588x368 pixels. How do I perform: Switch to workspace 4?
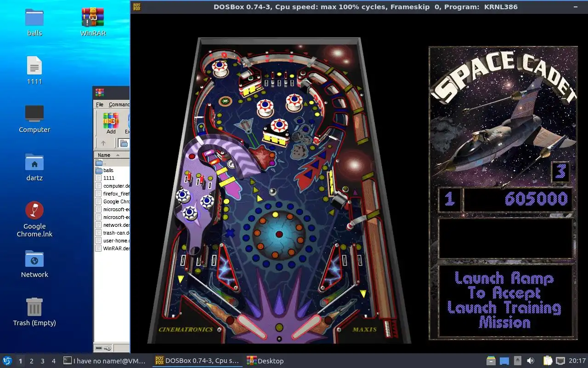click(53, 361)
